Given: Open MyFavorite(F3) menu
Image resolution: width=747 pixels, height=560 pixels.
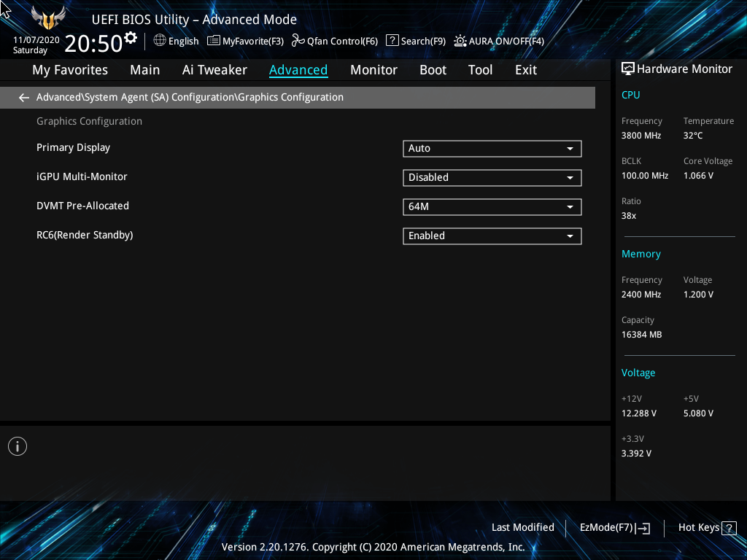Looking at the screenshot, I should click(x=253, y=41).
